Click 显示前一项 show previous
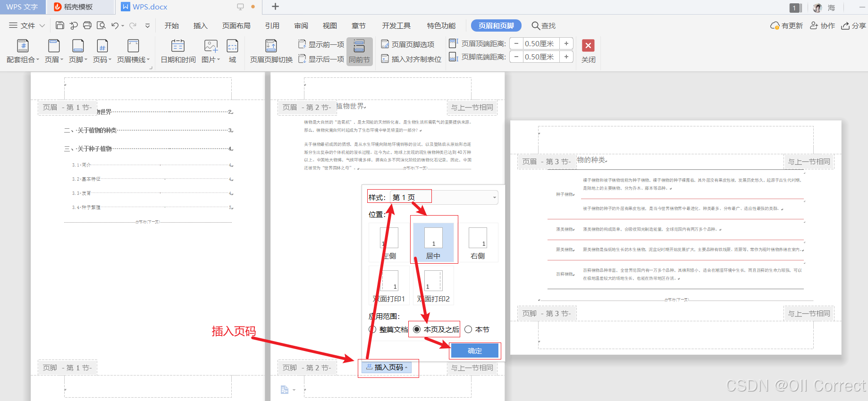 [321, 44]
